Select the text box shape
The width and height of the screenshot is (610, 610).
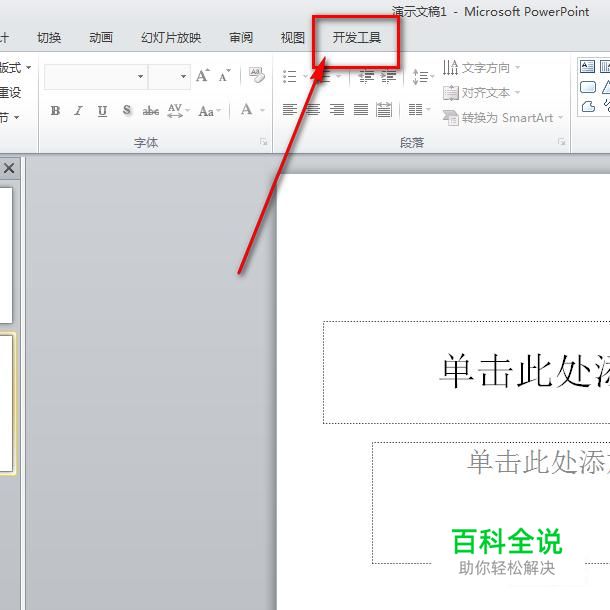pos(587,67)
